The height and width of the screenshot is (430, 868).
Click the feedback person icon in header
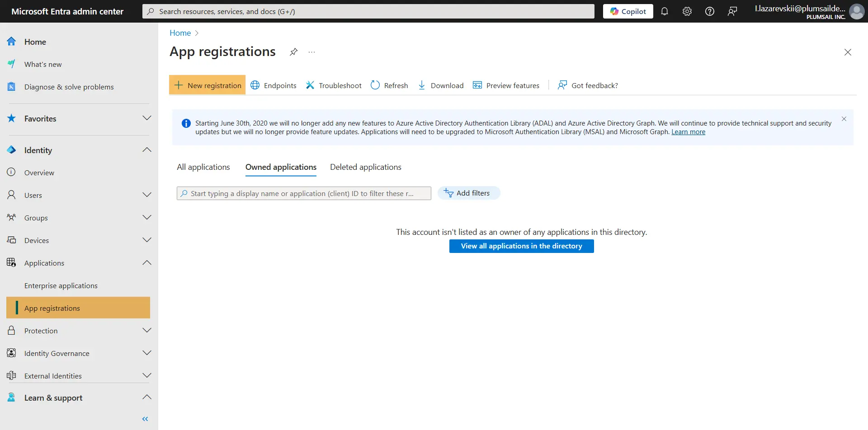732,11
